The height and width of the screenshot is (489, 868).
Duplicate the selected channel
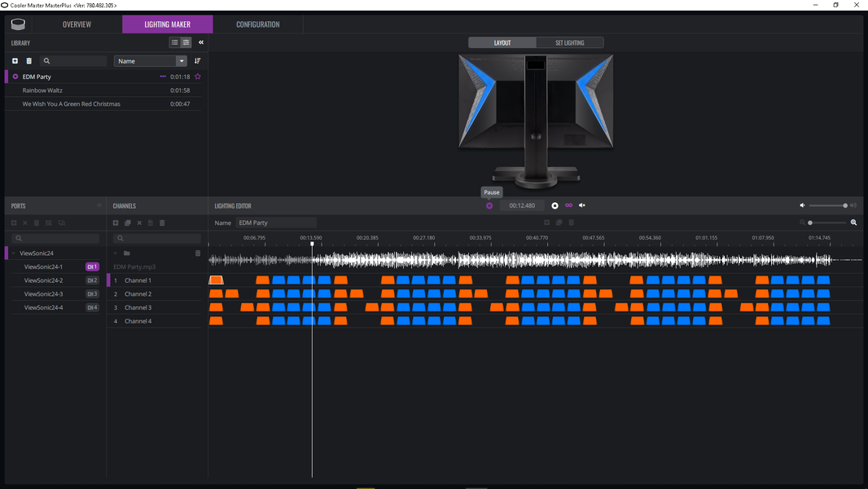point(127,222)
